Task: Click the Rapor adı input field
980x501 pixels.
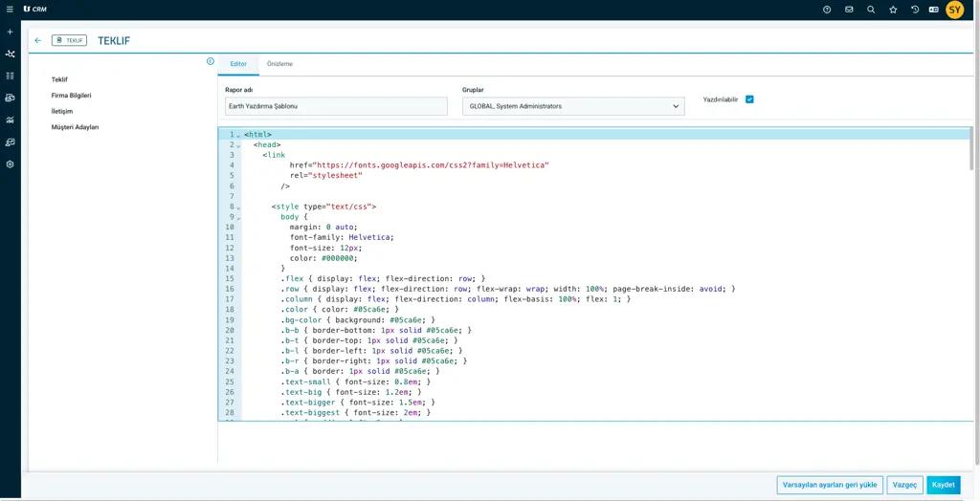Action: [336, 106]
